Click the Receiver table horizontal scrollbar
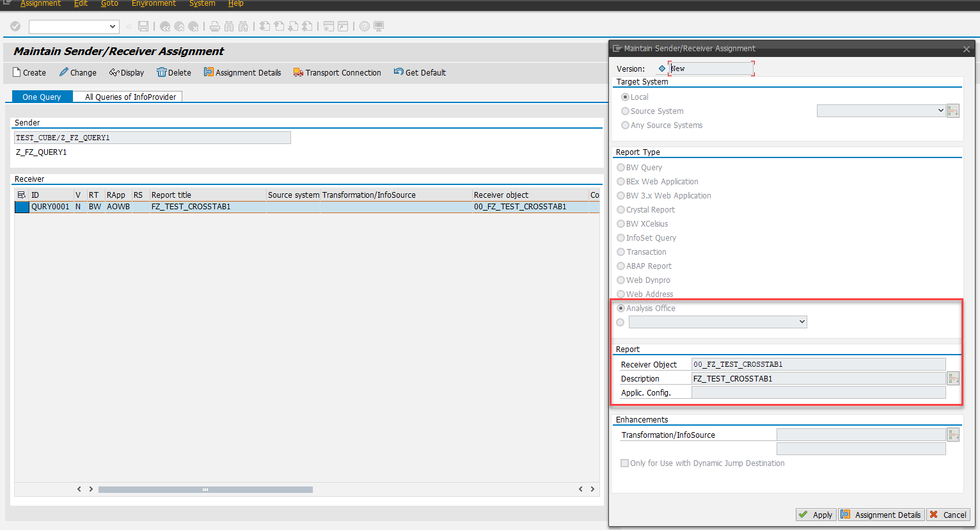980x530 pixels. 205,489
